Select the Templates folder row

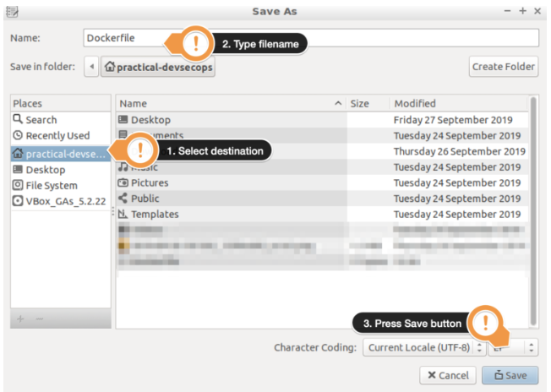click(x=322, y=215)
